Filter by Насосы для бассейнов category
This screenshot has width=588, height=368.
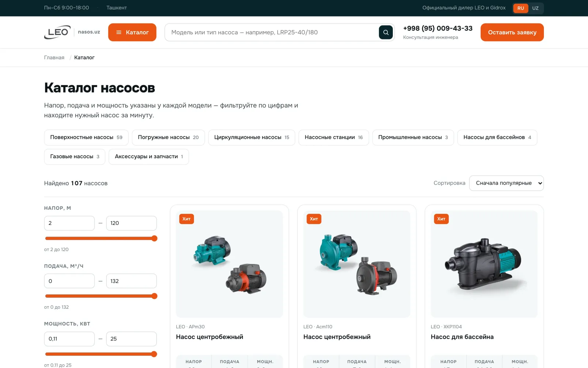click(497, 138)
